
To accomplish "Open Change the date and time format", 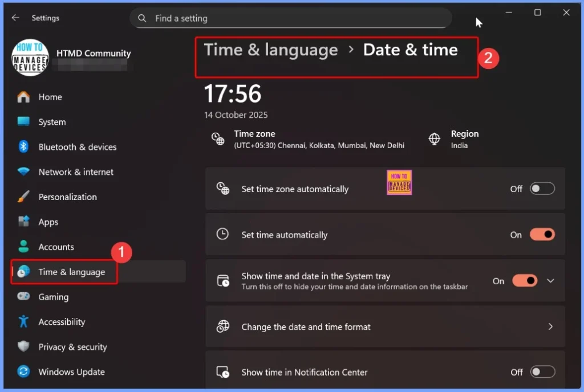I will 385,327.
